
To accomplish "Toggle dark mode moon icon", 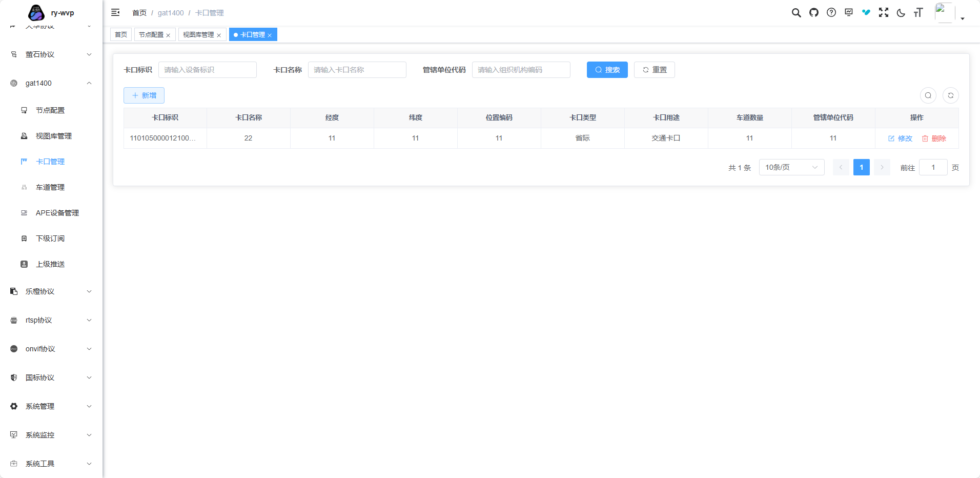I will (901, 13).
